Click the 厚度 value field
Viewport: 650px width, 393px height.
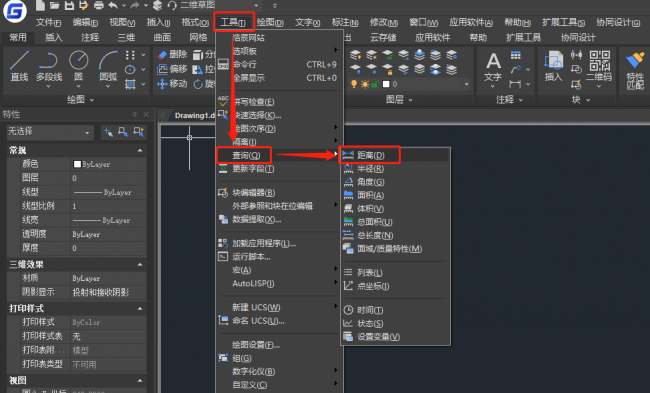click(109, 248)
